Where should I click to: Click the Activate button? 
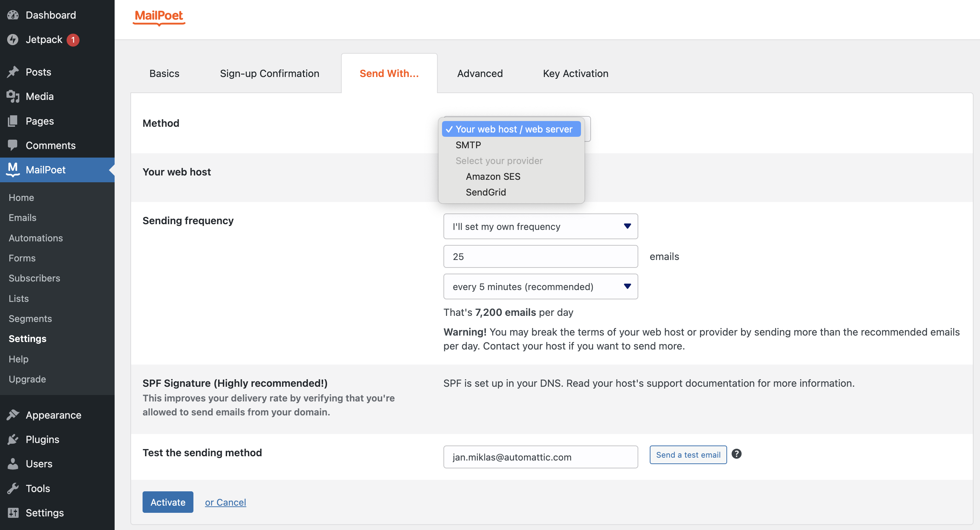(x=168, y=502)
